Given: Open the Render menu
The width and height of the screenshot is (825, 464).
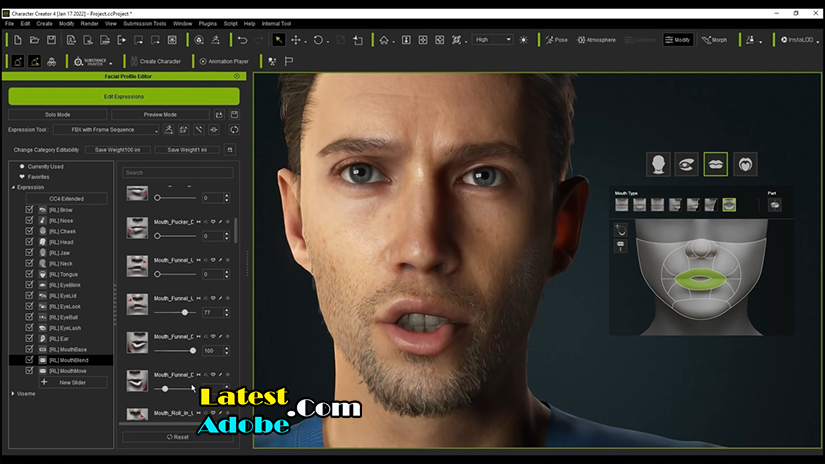Looking at the screenshot, I should click(89, 24).
